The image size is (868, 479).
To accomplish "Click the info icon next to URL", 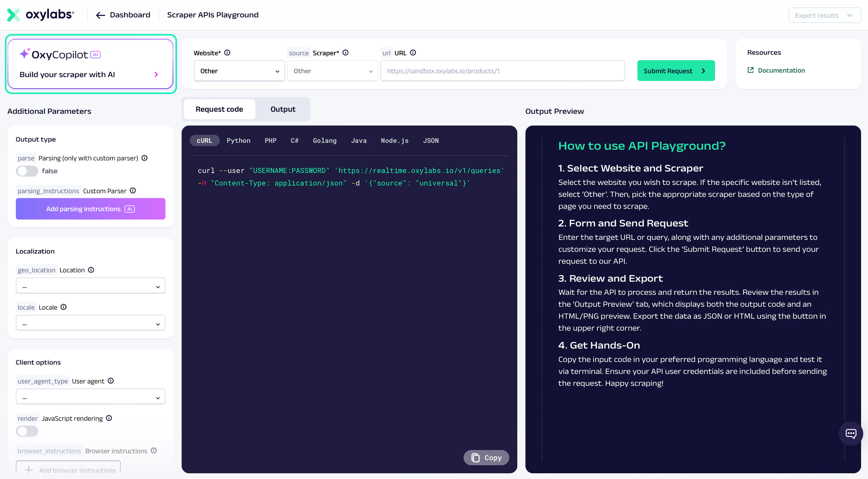I will 413,53.
